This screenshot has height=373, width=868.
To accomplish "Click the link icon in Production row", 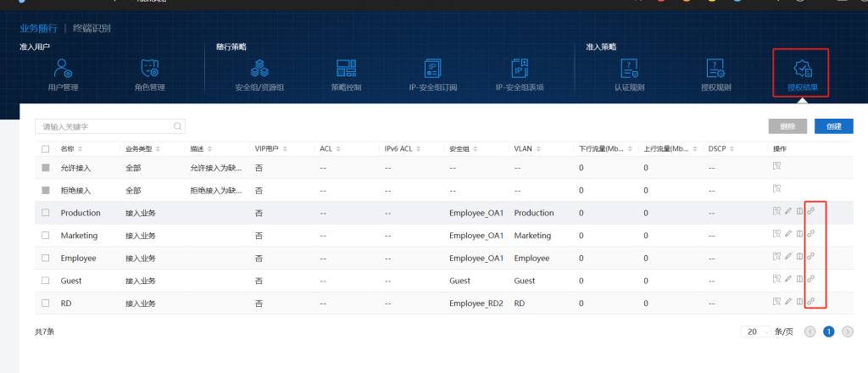I will click(811, 211).
